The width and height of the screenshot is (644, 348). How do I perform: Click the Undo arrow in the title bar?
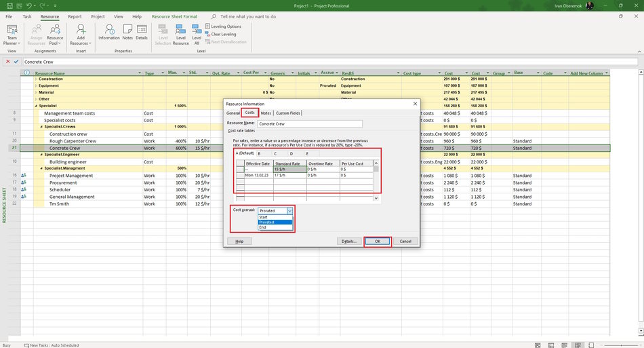tap(29, 5)
